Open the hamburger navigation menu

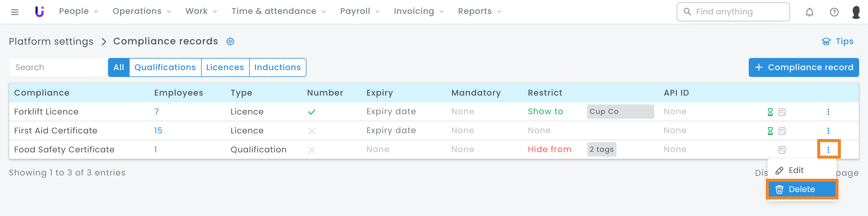pyautogui.click(x=15, y=12)
